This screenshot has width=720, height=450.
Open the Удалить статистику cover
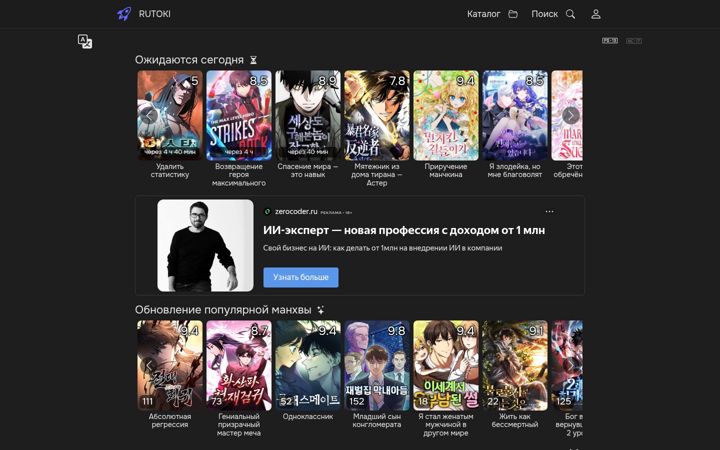tap(170, 115)
